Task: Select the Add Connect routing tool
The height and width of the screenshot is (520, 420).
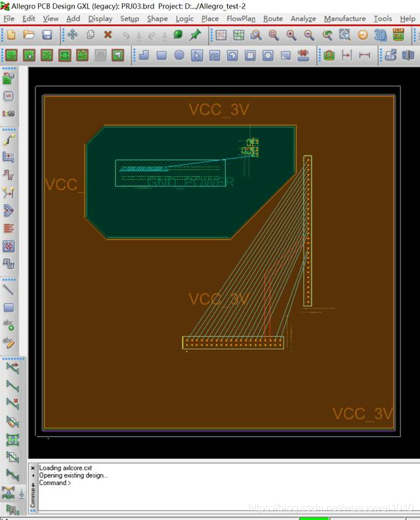Action: tap(9, 140)
